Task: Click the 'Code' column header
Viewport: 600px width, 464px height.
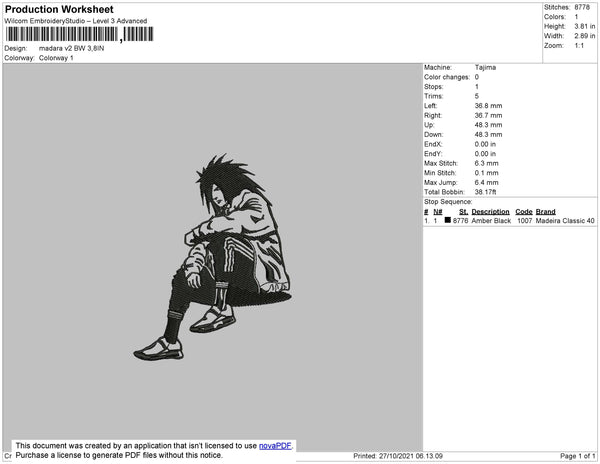Action: pos(524,212)
